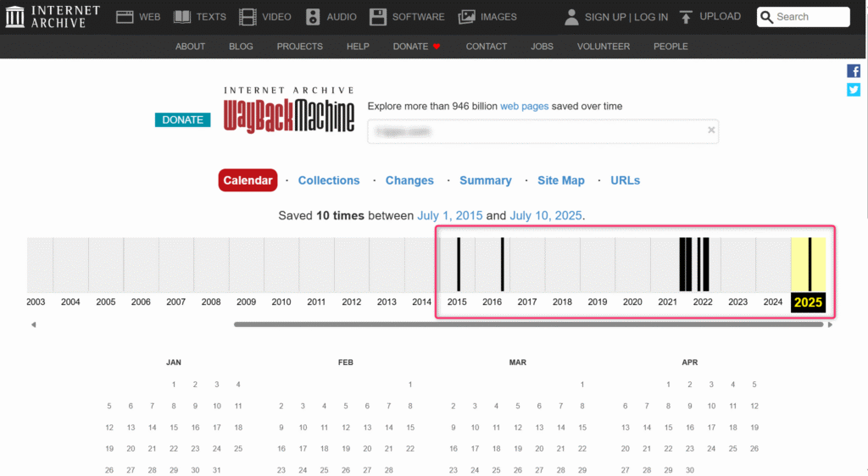Click the UPLOAD text link
Image resolution: width=868 pixels, height=476 pixels.
[720, 17]
